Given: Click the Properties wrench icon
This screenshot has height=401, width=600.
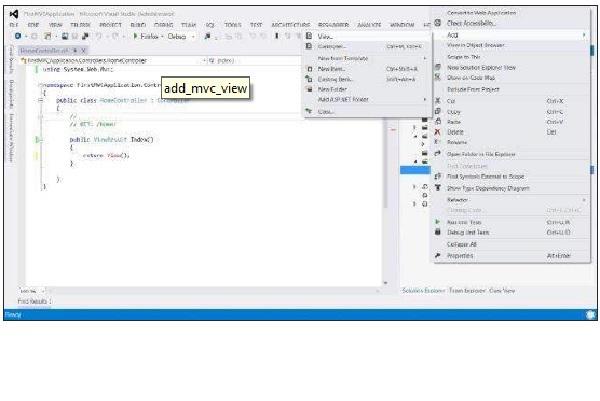Looking at the screenshot, I should coord(438,255).
